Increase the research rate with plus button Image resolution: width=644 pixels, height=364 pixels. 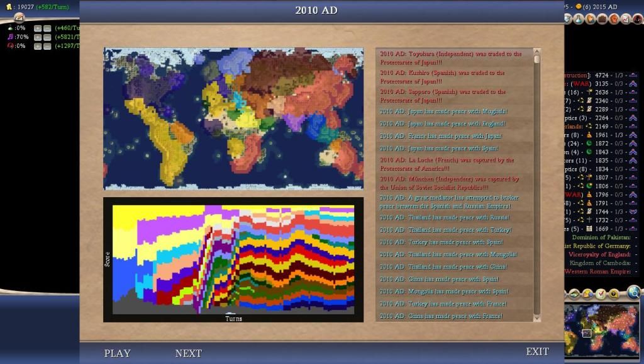(38, 28)
